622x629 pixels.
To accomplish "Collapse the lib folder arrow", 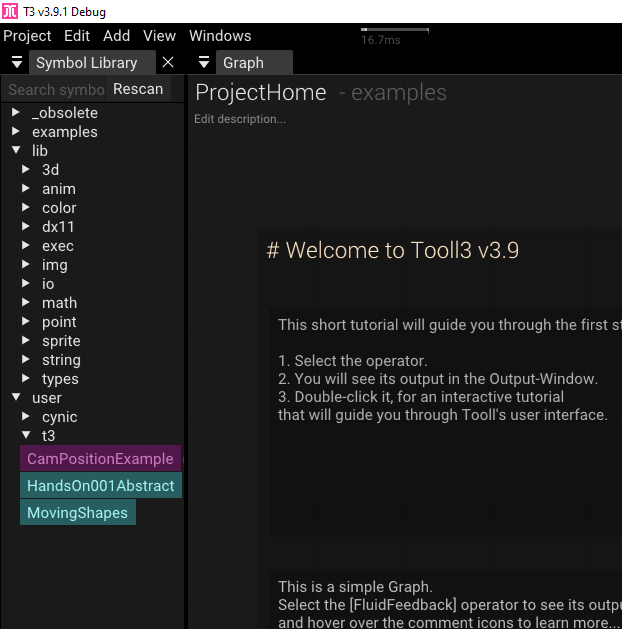I will pos(16,150).
